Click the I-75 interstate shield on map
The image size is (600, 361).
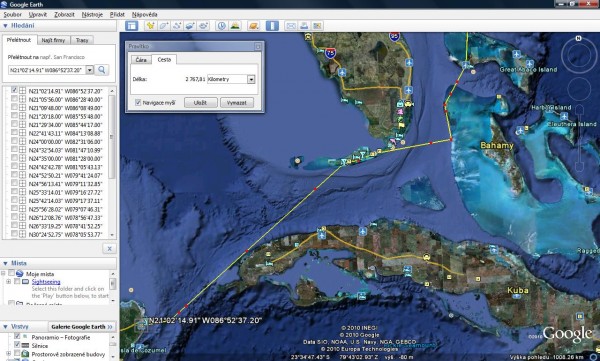click(x=331, y=52)
